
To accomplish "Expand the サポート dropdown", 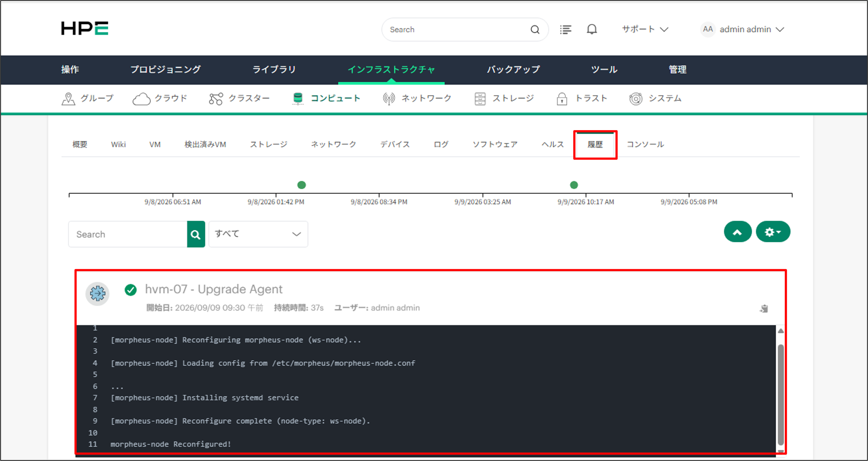I will [645, 30].
